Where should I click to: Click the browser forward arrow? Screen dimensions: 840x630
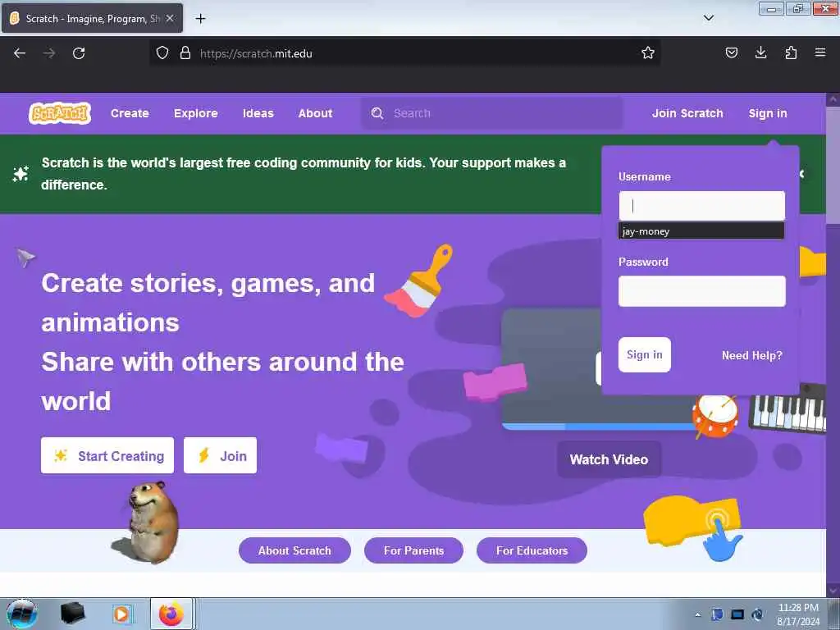(x=49, y=53)
